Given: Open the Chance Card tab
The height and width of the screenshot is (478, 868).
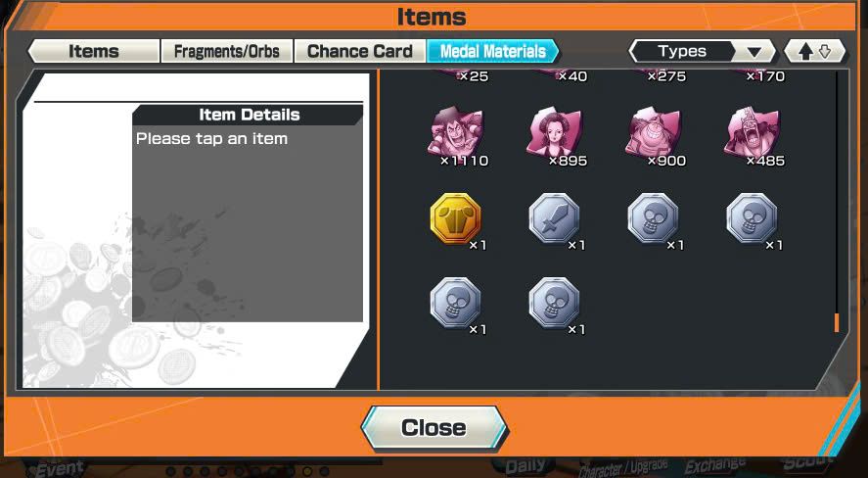Looking at the screenshot, I should point(360,51).
